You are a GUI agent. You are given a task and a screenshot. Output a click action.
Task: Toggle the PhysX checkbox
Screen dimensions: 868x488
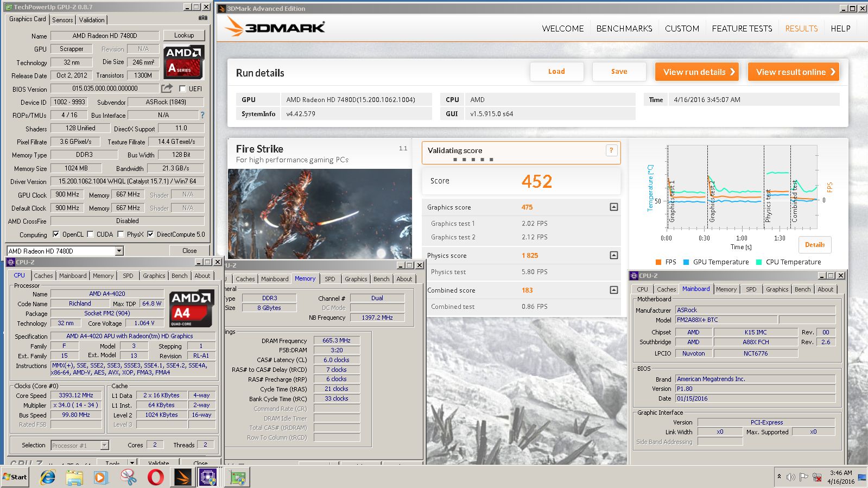(x=121, y=235)
